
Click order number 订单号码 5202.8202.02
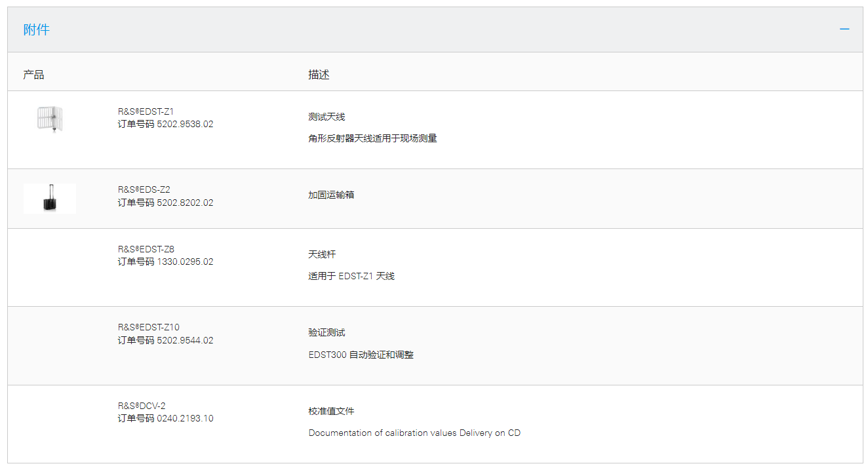[165, 203]
